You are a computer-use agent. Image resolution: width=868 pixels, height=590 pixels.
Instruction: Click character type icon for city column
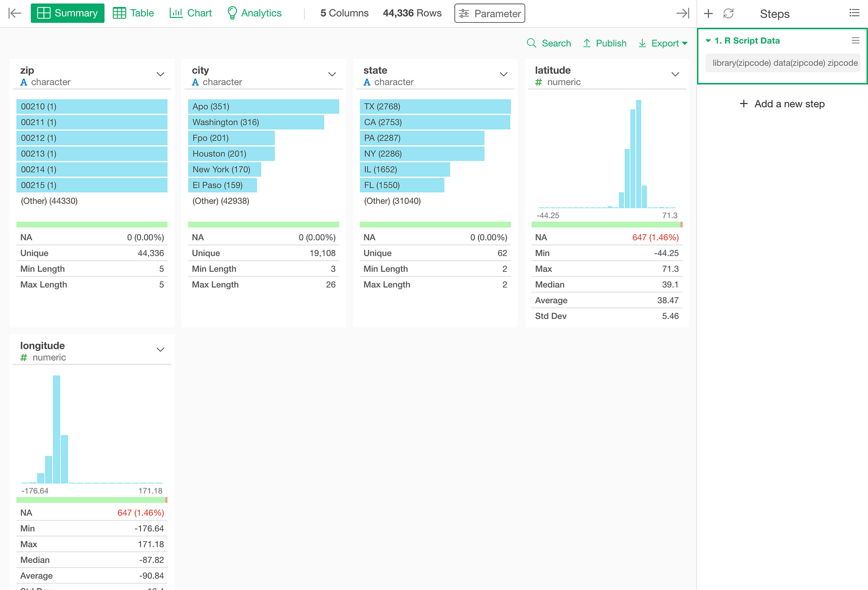point(195,82)
